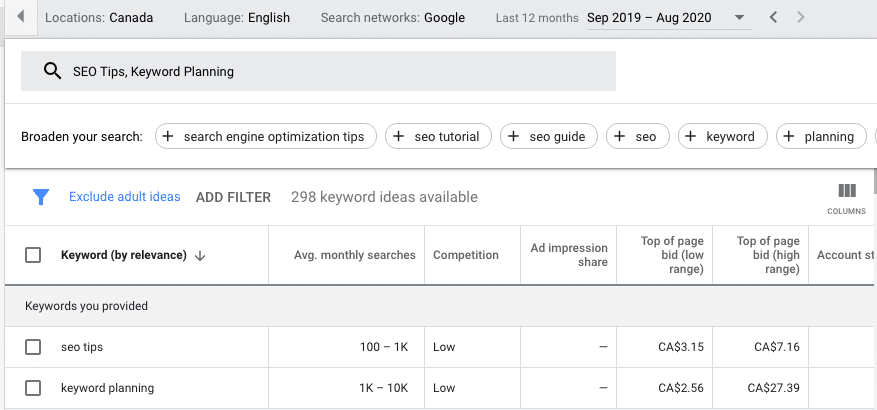Change Search networks: Google setting

coord(393,18)
